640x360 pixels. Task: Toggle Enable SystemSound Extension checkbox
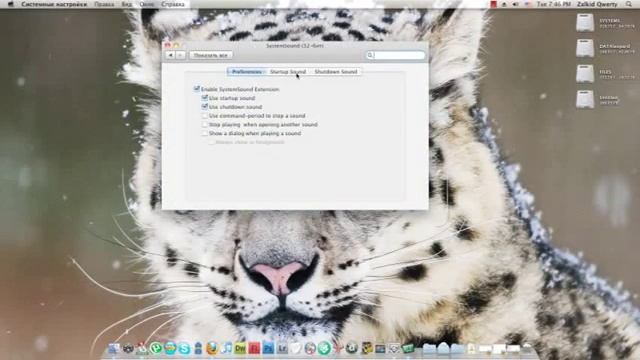[196, 89]
